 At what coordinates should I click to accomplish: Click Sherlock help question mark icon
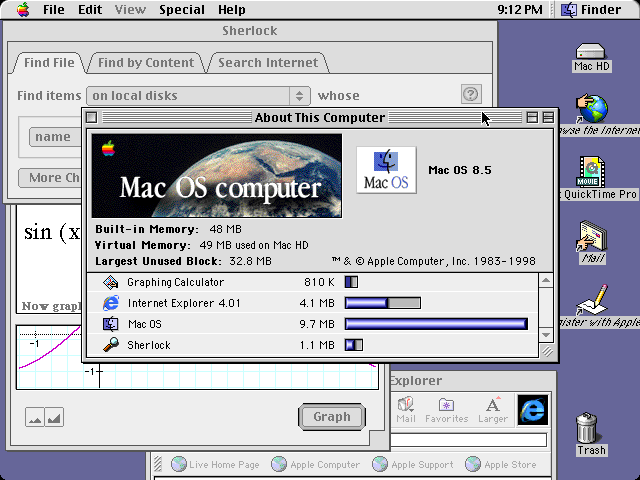471,94
